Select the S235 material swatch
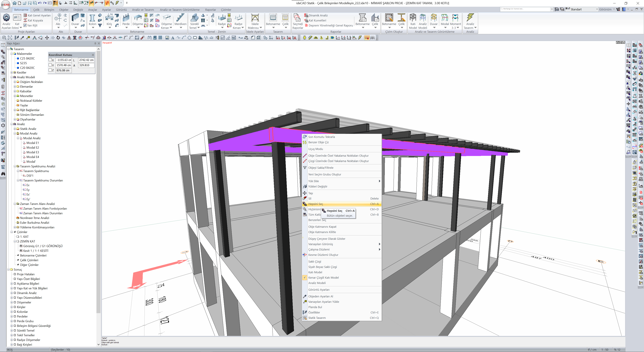 pos(18,63)
